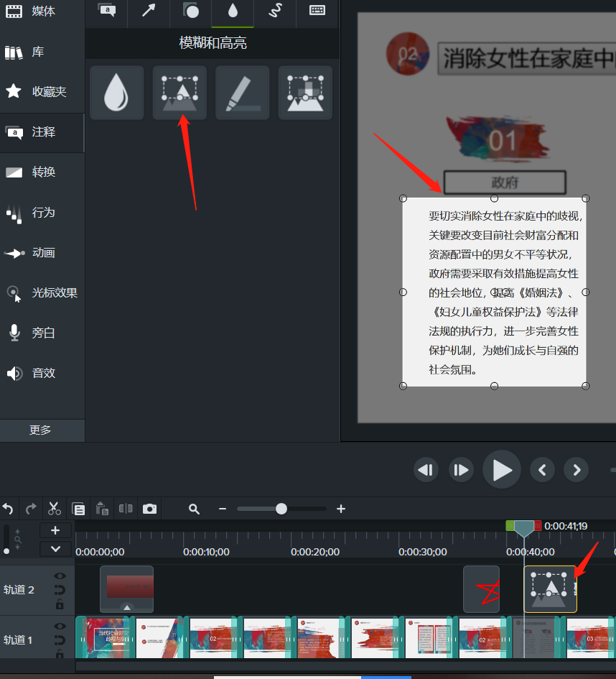The width and height of the screenshot is (616, 679).
Task: Choose the spotlight highlight annotation
Action: coord(179,93)
